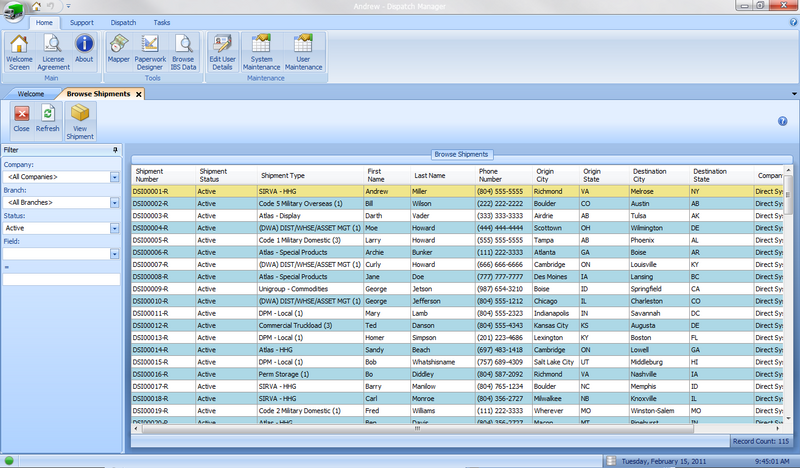Sort by Shipment Type column header
The width and height of the screenshot is (800, 468).
pos(283,174)
